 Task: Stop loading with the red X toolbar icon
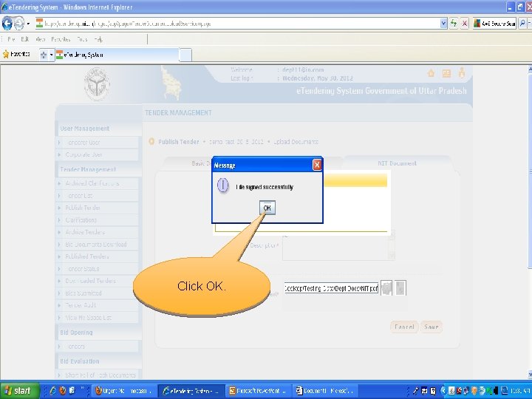pyautogui.click(x=465, y=24)
